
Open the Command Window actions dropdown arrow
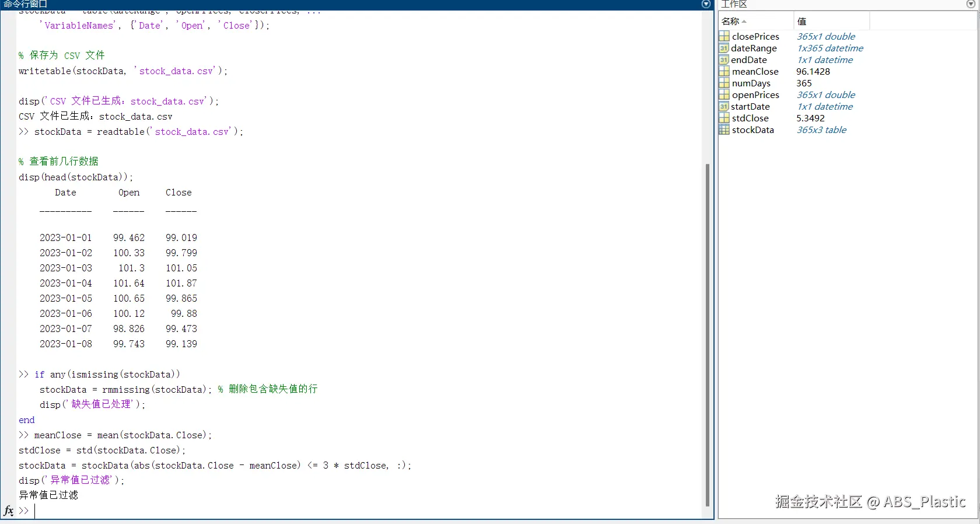pos(706,4)
